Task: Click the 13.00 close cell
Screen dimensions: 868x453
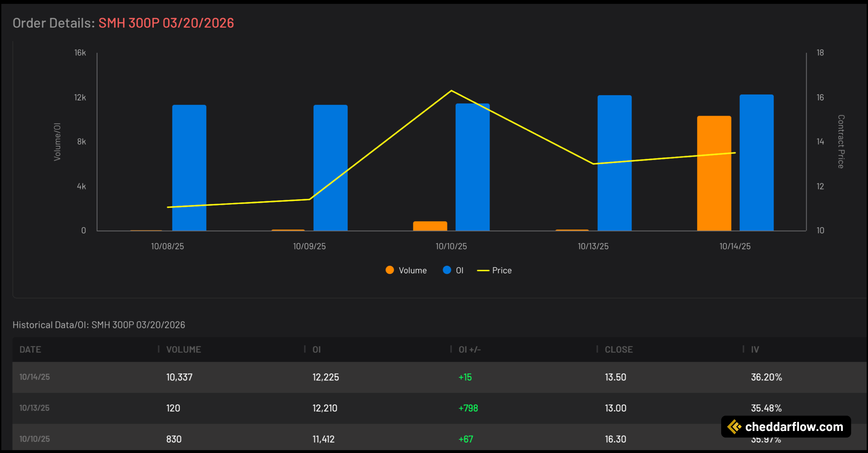Action: [616, 408]
